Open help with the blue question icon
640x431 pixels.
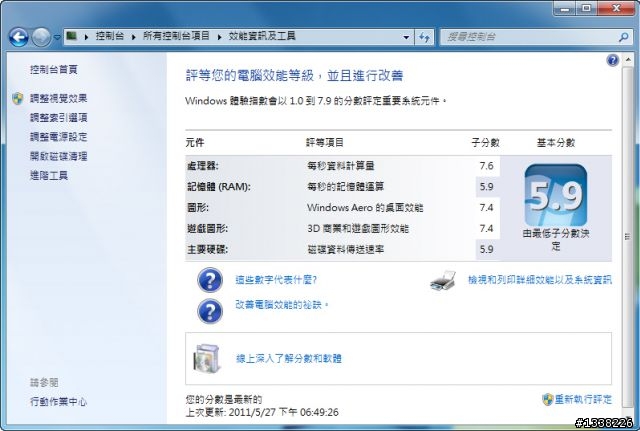tap(613, 60)
